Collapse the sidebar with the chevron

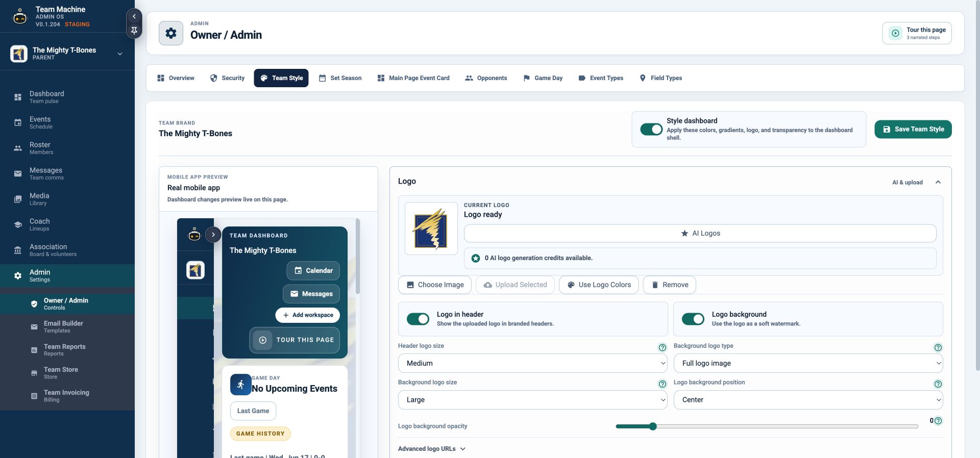[134, 16]
